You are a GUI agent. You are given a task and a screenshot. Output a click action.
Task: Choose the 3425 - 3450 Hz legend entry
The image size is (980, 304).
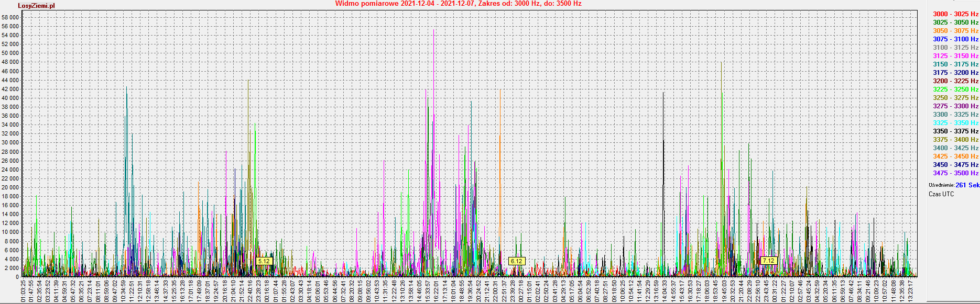(955, 156)
